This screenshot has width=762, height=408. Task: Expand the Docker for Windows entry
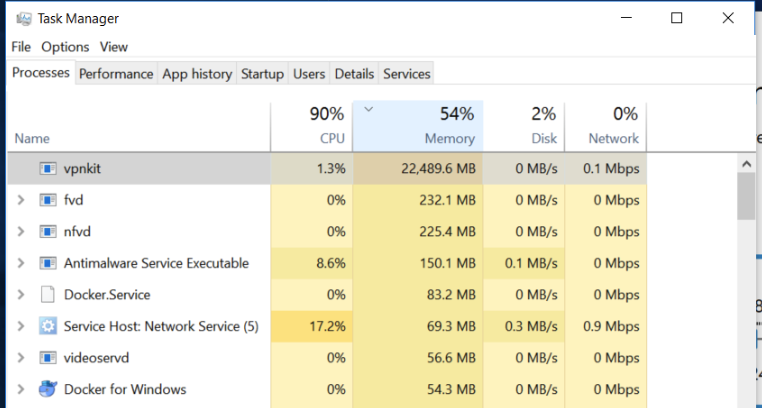[20, 389]
